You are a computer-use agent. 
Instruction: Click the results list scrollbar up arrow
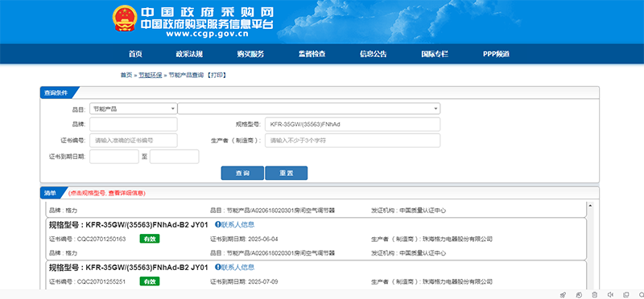[591, 205]
